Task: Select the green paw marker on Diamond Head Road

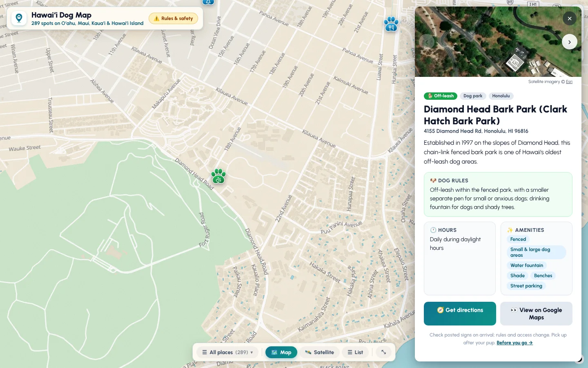Action: click(218, 176)
